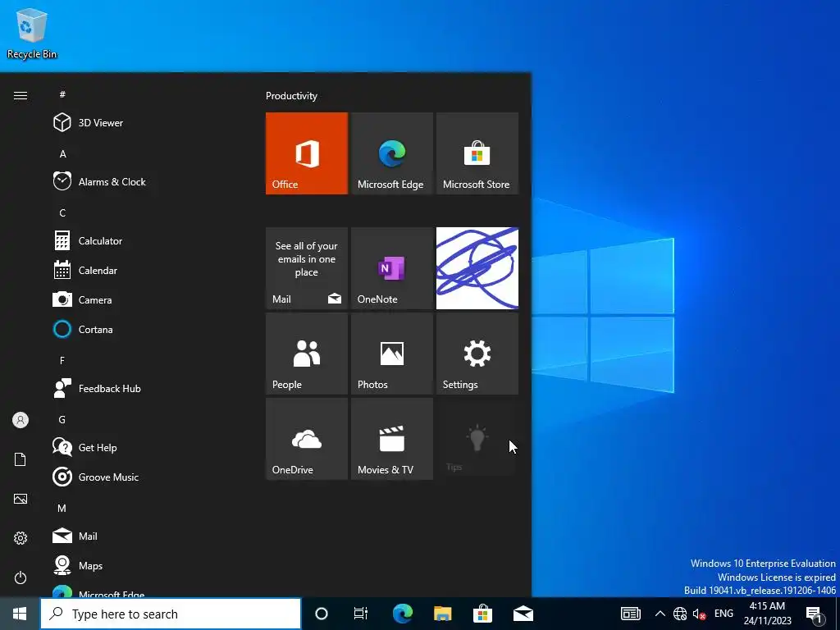Open the clock showing 4:15 AM
The image size is (840, 630).
point(767,614)
